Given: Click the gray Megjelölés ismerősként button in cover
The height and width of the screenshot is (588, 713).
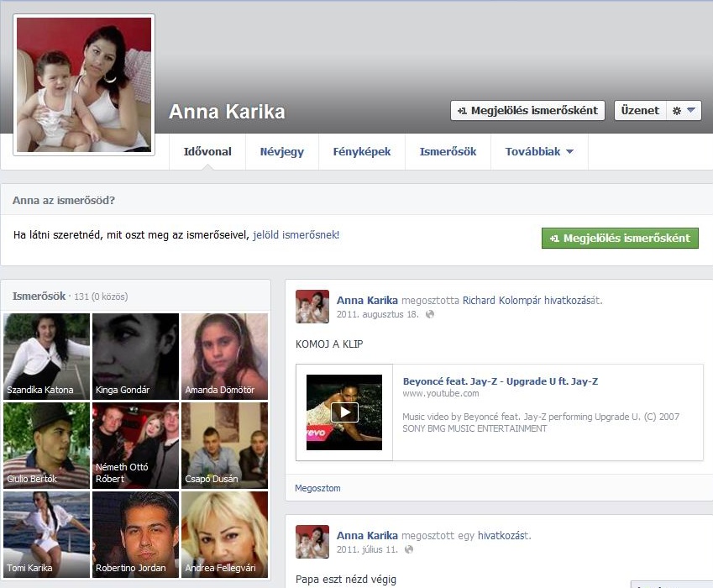Looking at the screenshot, I should click(527, 111).
